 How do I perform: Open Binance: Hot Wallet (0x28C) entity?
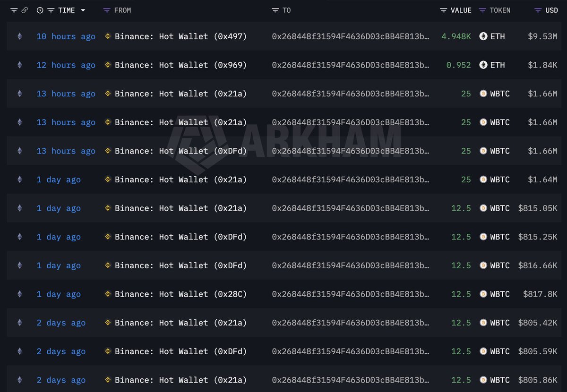(x=180, y=294)
